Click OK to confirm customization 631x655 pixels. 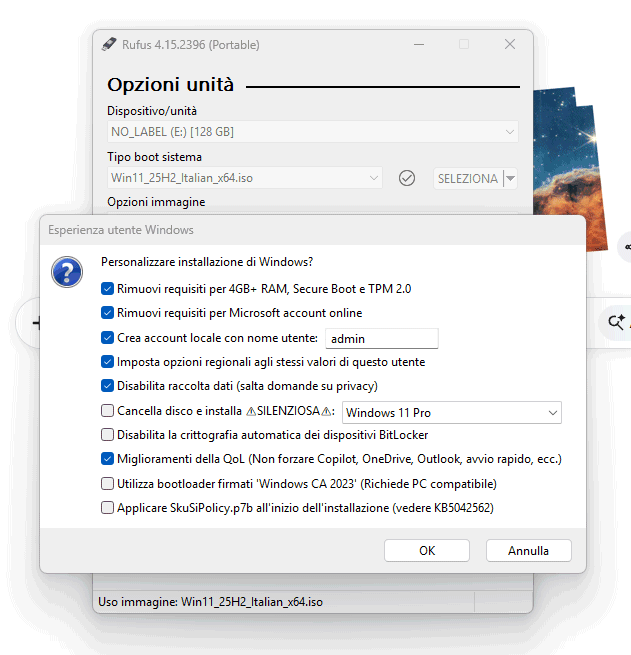point(427,551)
